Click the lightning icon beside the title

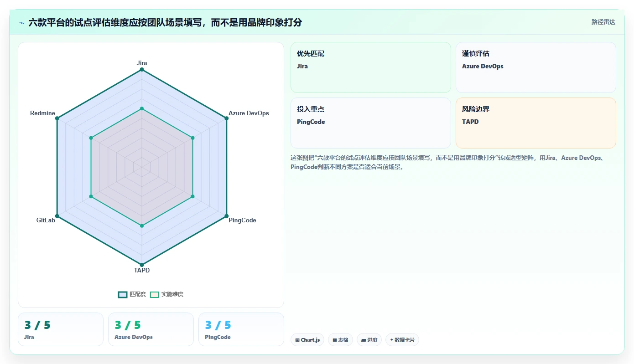[21, 23]
